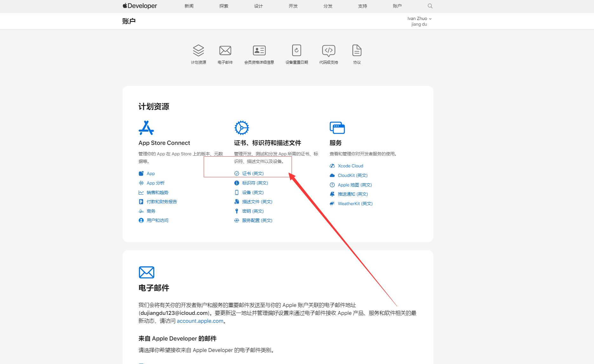Click the CloudKit cloud icon
The width and height of the screenshot is (594, 364).
coord(332,175)
